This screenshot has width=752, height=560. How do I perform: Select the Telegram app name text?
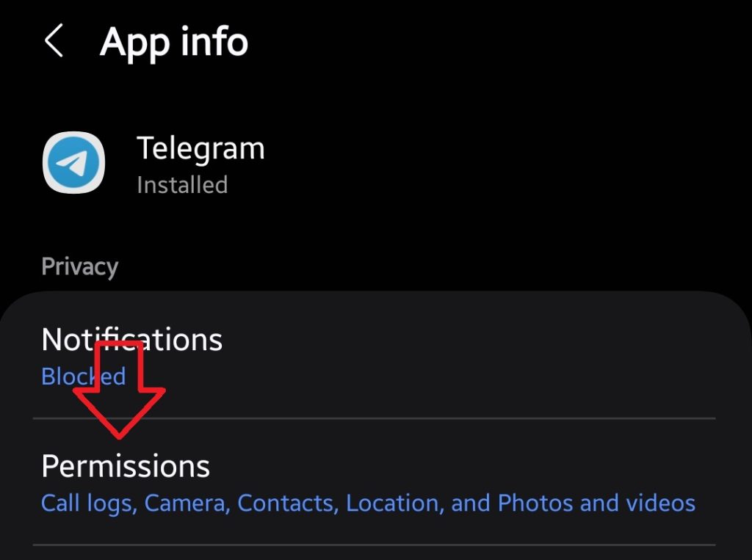[x=200, y=148]
